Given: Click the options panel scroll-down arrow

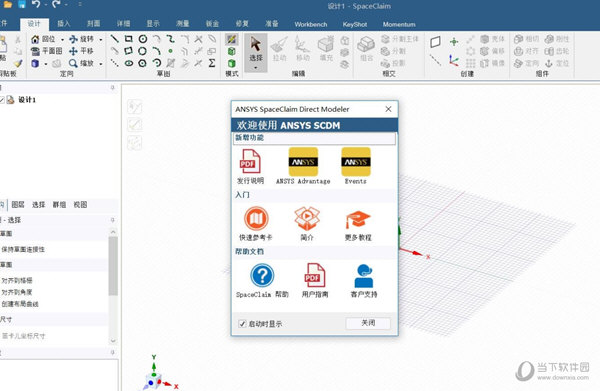Looking at the screenshot, I should 113,340.
